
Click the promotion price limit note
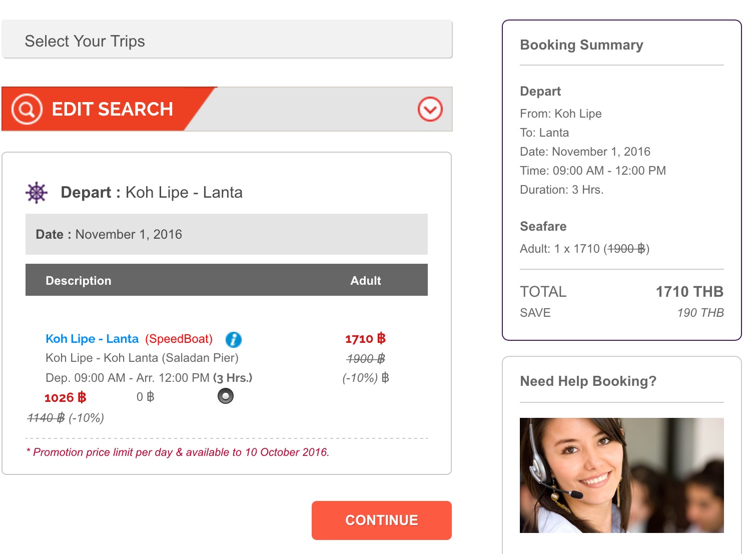[178, 452]
